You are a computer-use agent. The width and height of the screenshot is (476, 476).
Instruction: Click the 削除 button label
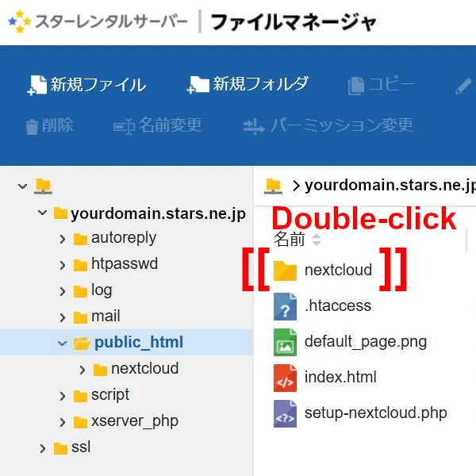(x=57, y=125)
